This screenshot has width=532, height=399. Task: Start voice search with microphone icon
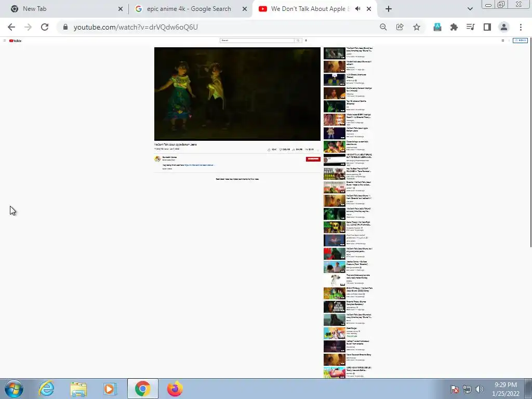305,41
